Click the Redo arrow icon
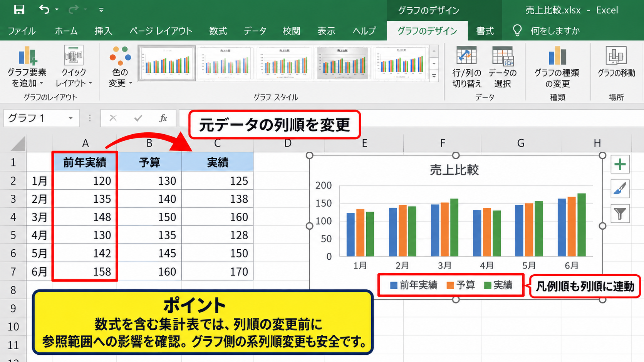 tap(73, 9)
